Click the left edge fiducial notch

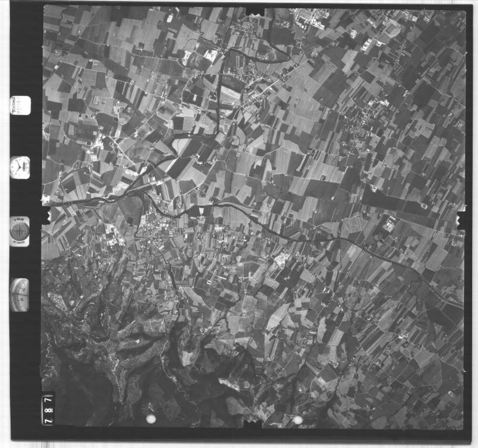coord(46,214)
